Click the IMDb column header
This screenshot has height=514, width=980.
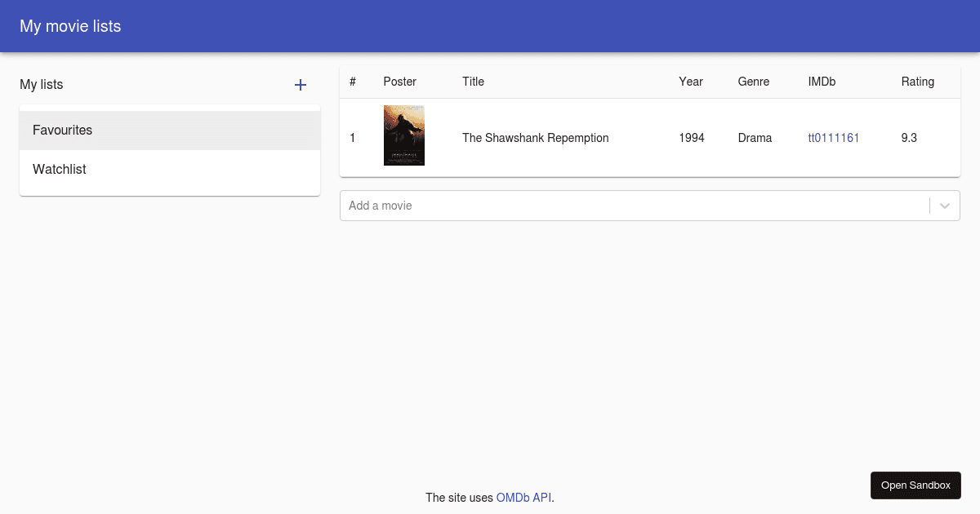tap(822, 82)
